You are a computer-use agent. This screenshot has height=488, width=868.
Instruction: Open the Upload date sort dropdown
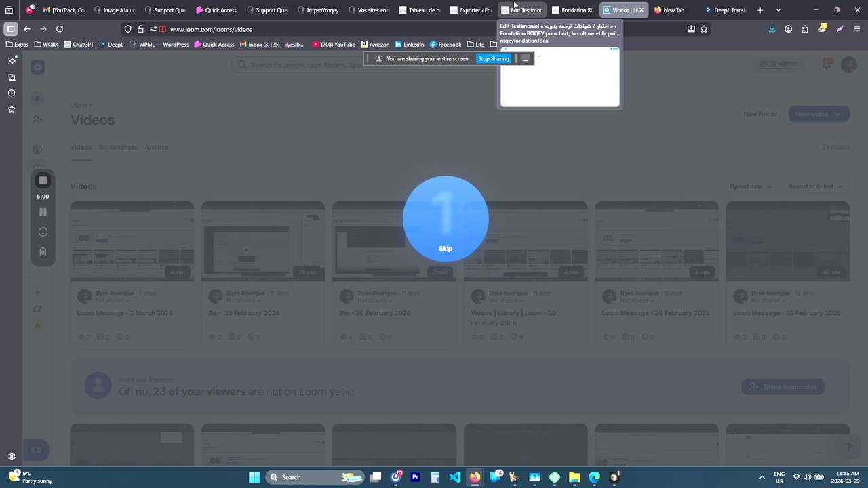click(x=751, y=186)
